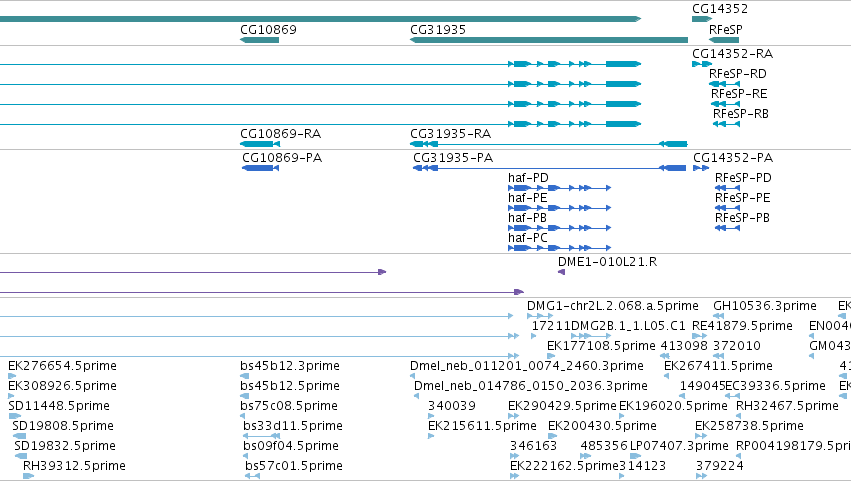The width and height of the screenshot is (851, 481).
Task: Click the 413098 feature label
Action: [x=684, y=346]
